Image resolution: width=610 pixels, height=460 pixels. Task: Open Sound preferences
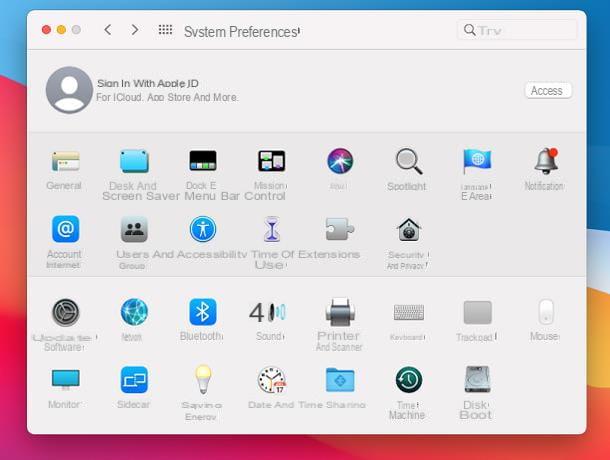tap(268, 312)
